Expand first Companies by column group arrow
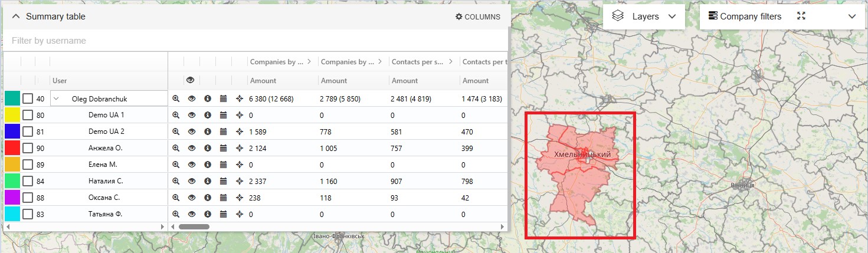The height and width of the screenshot is (253, 868). [309, 61]
